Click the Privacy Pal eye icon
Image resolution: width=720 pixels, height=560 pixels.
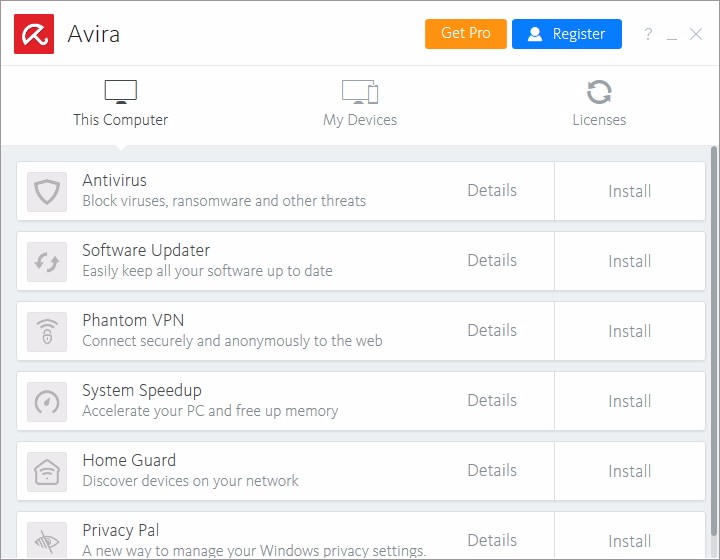47,540
